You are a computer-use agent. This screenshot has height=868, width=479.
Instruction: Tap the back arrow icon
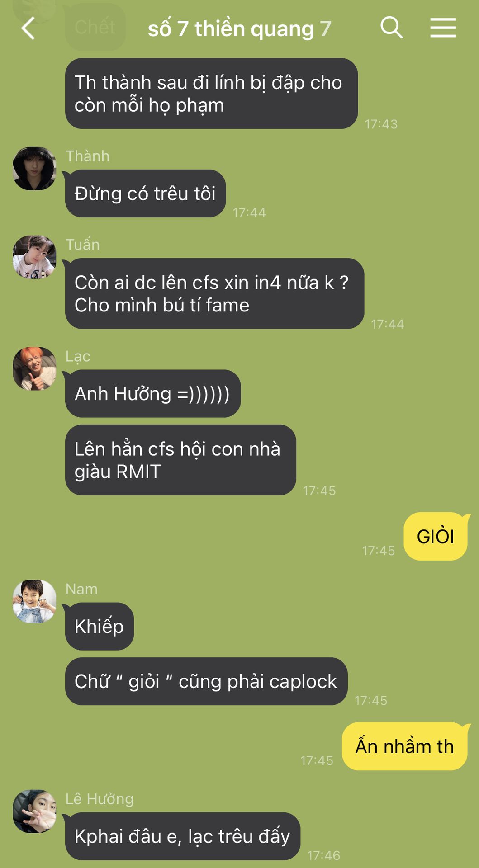pos(28,28)
